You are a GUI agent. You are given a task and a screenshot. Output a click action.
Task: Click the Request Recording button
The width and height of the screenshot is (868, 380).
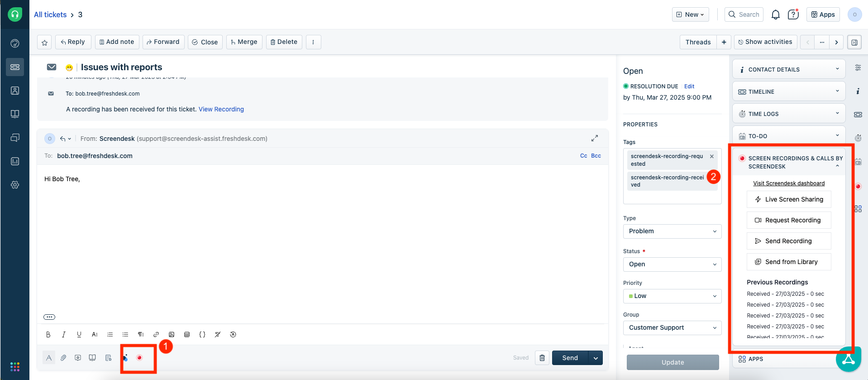tap(788, 220)
